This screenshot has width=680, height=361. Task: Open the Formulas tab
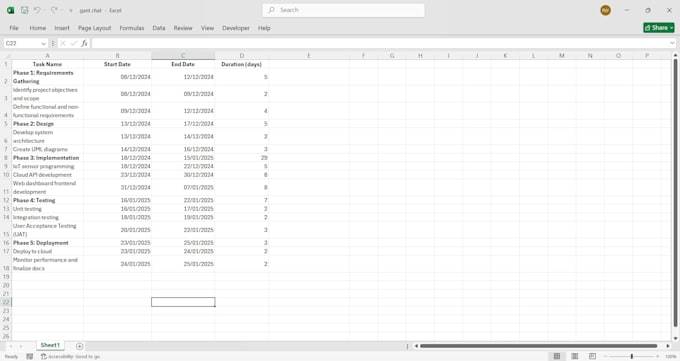pos(132,28)
